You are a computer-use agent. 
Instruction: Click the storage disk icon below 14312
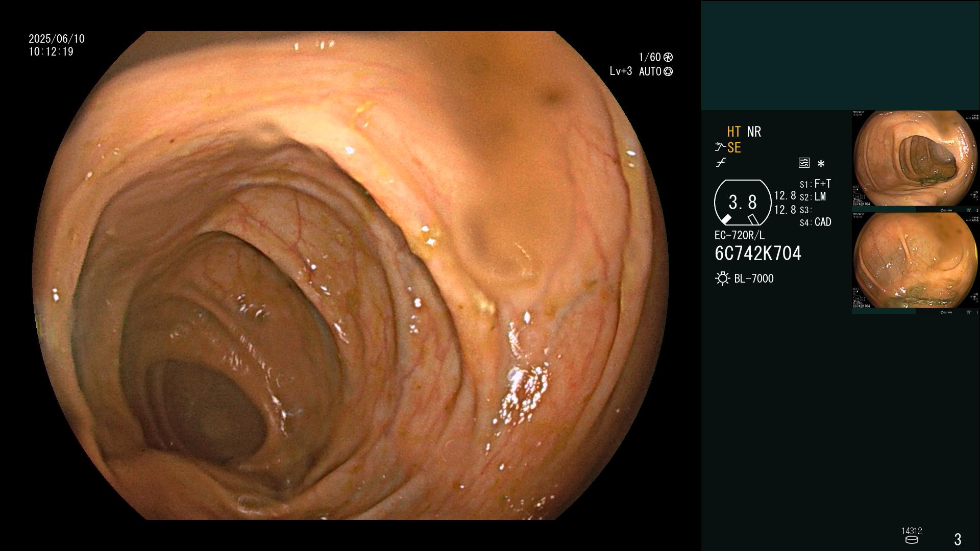tap(912, 540)
